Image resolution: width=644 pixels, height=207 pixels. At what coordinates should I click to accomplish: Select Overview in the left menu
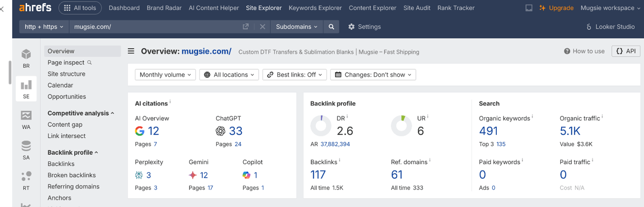82,51
